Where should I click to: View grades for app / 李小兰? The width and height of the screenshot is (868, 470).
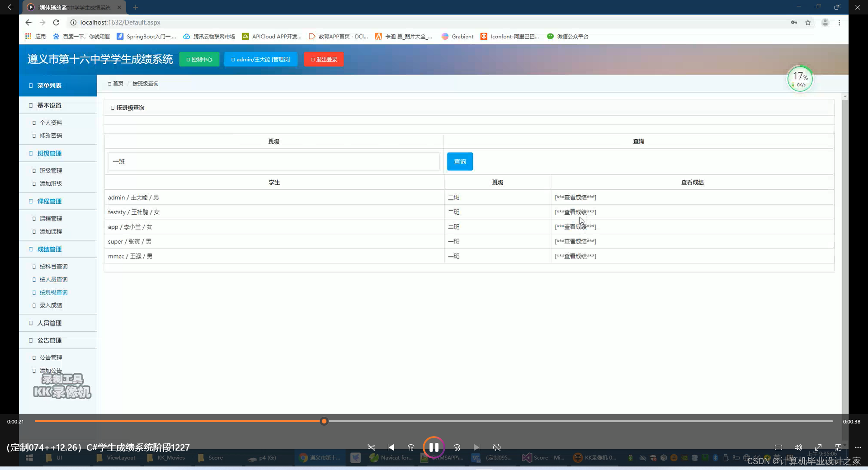point(575,227)
